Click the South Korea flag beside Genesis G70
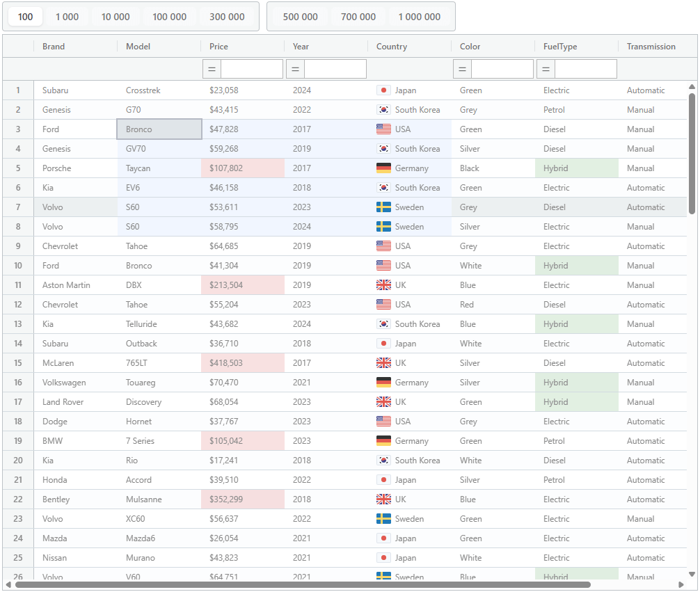The image size is (700, 592). point(383,110)
